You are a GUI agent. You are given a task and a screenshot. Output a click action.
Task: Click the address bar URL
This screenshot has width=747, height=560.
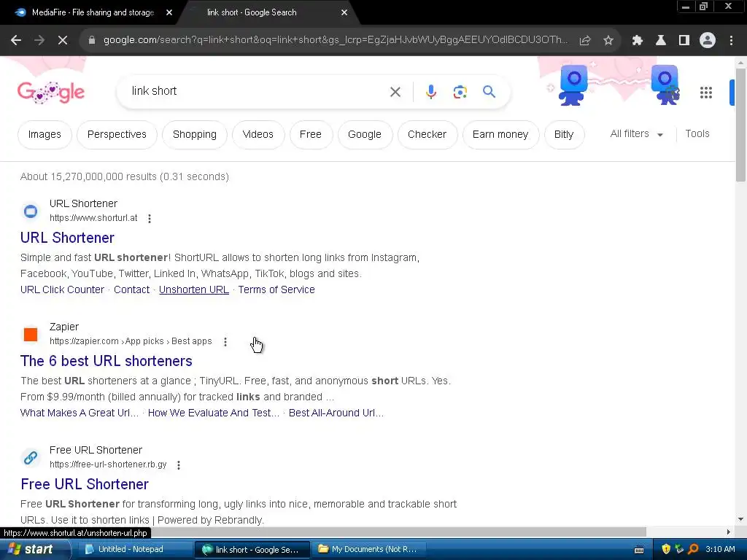point(336,40)
